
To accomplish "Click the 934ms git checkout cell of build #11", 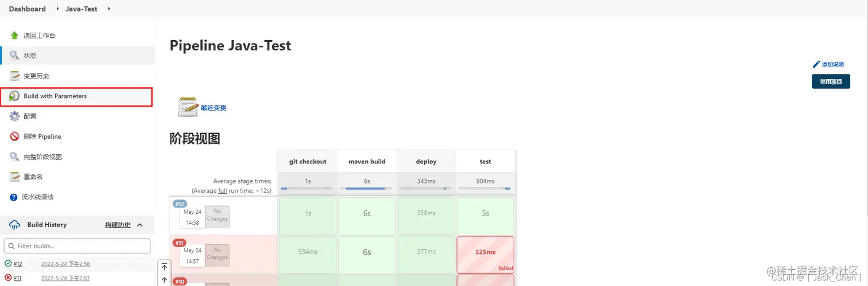I will coord(308,255).
